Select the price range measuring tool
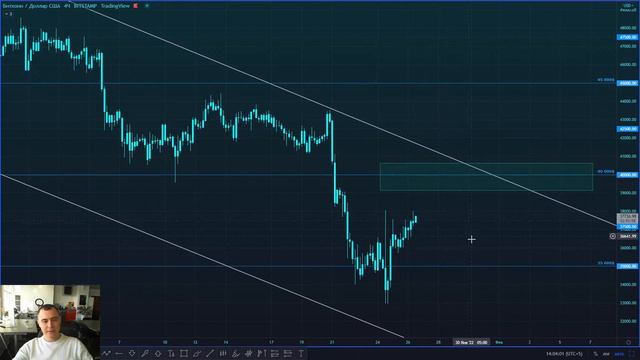Viewport: 640px width, 360px height. pos(171,353)
